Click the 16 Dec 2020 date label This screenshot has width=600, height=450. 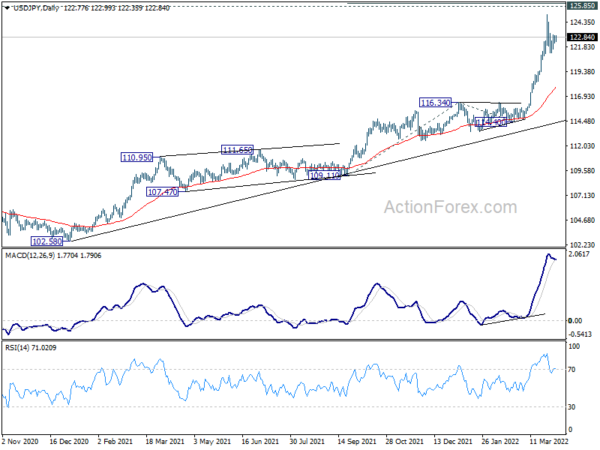pos(69,442)
